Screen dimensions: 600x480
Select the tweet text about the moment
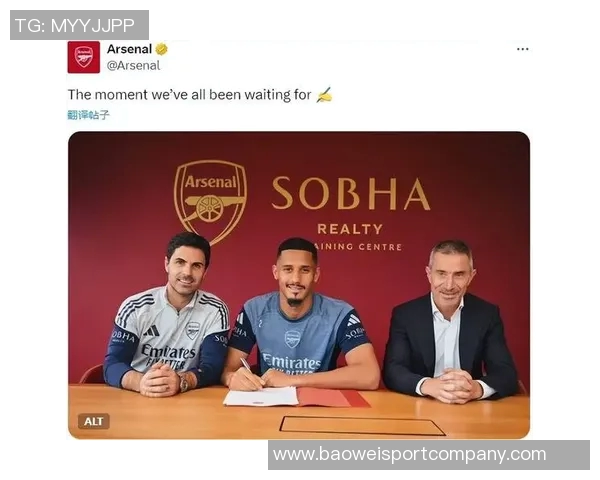point(189,95)
